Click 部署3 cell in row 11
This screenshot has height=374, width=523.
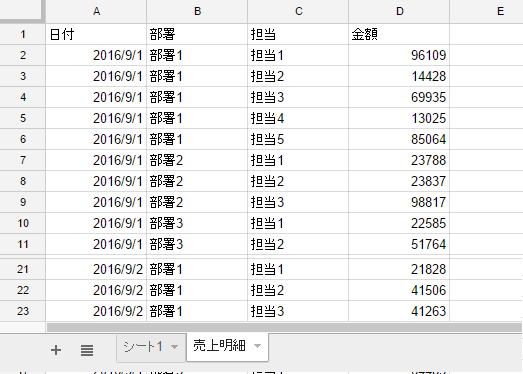tap(197, 244)
